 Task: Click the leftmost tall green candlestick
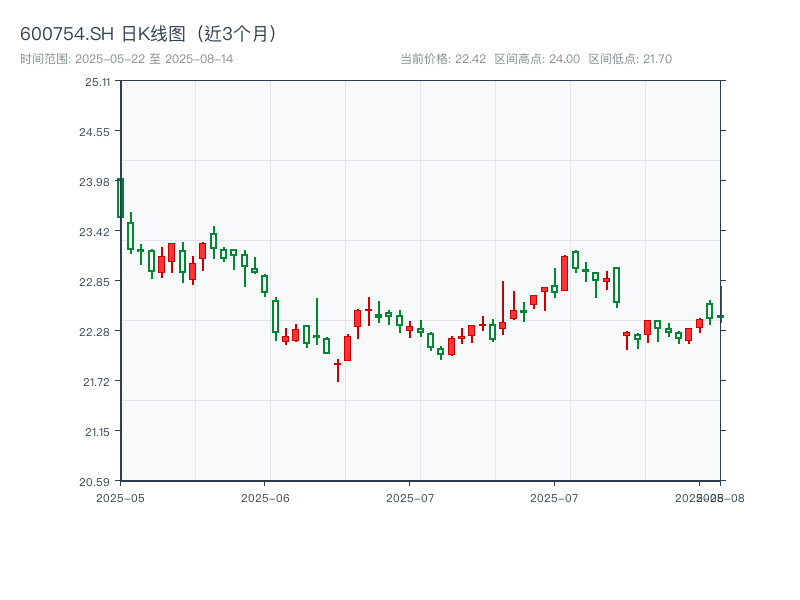(120, 198)
